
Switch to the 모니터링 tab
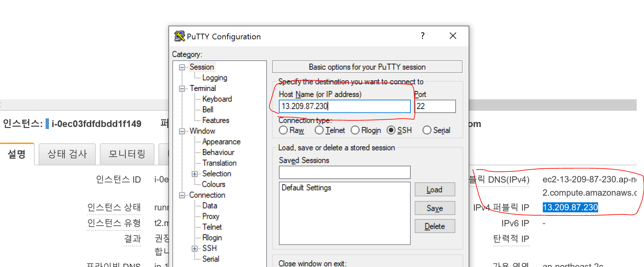pos(127,154)
